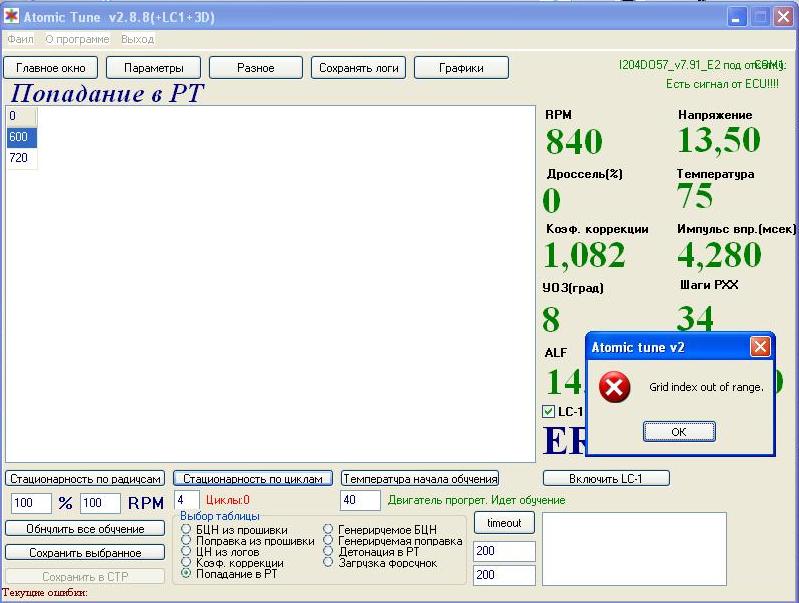Click the RPM value 840

click(x=574, y=141)
